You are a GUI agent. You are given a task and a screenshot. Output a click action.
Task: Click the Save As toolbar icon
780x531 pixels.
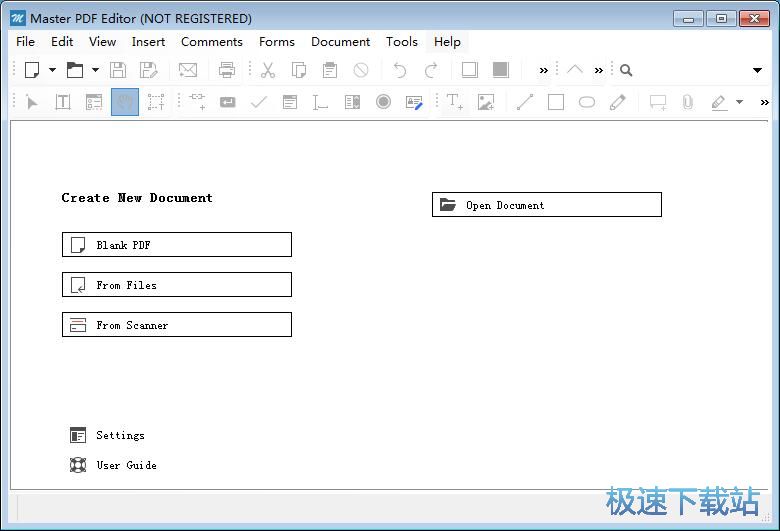[x=149, y=70]
